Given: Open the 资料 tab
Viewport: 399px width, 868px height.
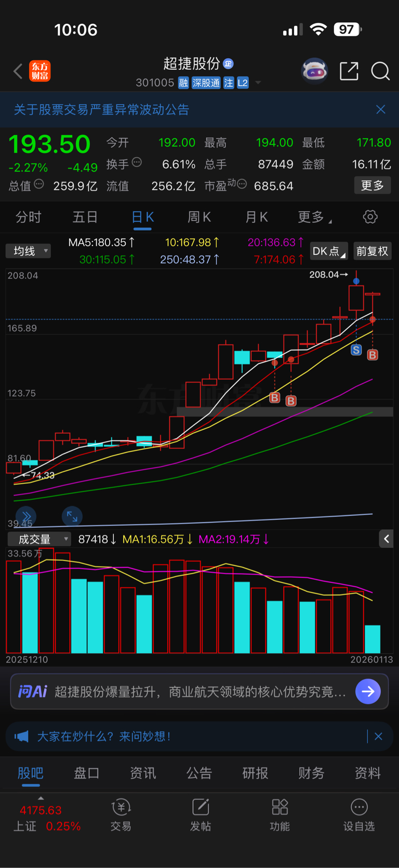Looking at the screenshot, I should [367, 773].
